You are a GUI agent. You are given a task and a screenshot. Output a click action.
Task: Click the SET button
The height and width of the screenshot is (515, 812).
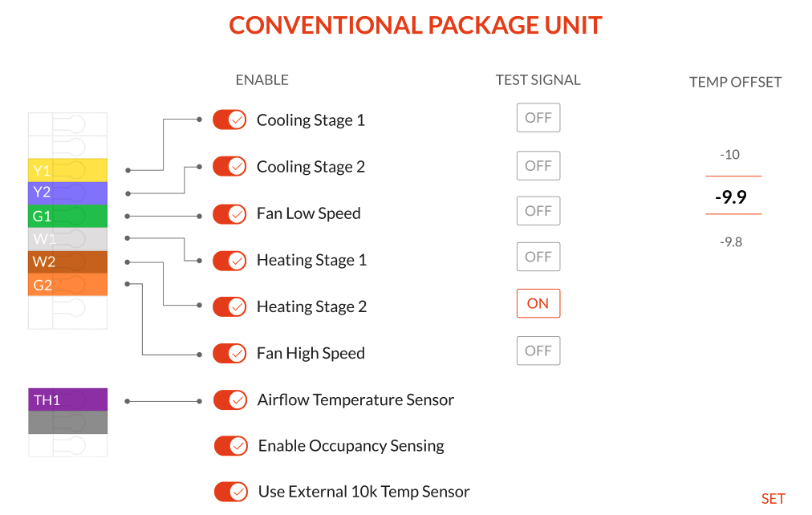pos(773,498)
